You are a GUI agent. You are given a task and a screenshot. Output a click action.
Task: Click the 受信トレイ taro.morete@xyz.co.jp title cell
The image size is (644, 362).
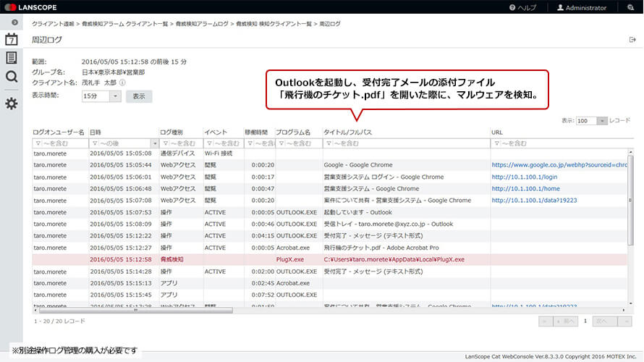[388, 224]
